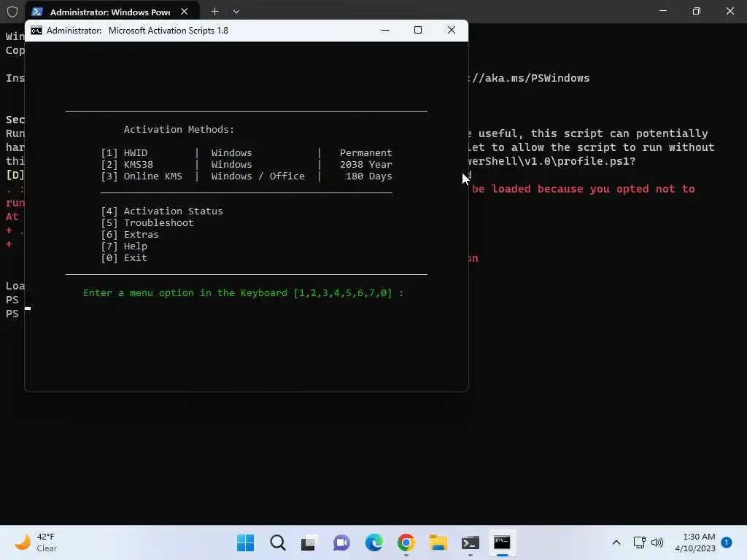Open the notification count badge

(727, 542)
